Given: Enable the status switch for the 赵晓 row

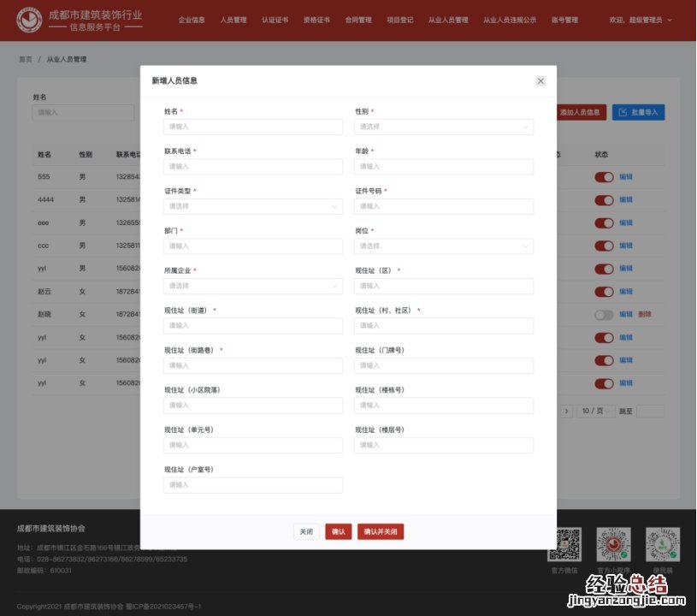Looking at the screenshot, I should tap(604, 315).
